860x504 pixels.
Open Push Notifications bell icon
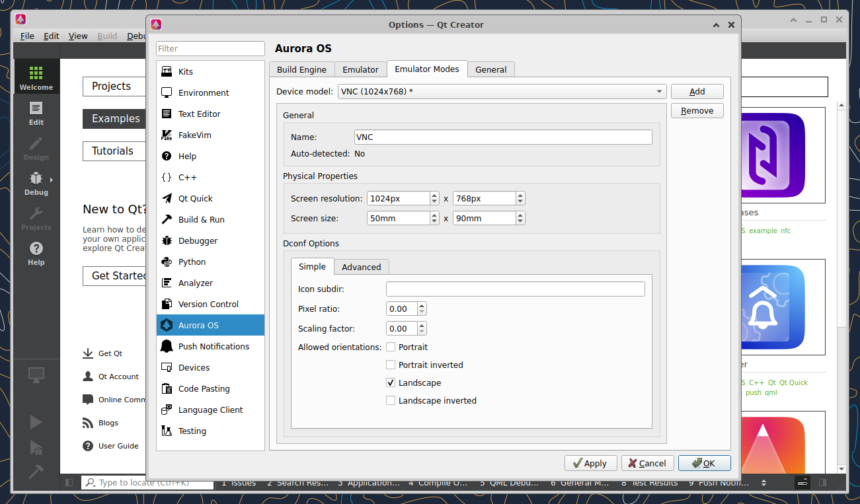pyautogui.click(x=167, y=346)
